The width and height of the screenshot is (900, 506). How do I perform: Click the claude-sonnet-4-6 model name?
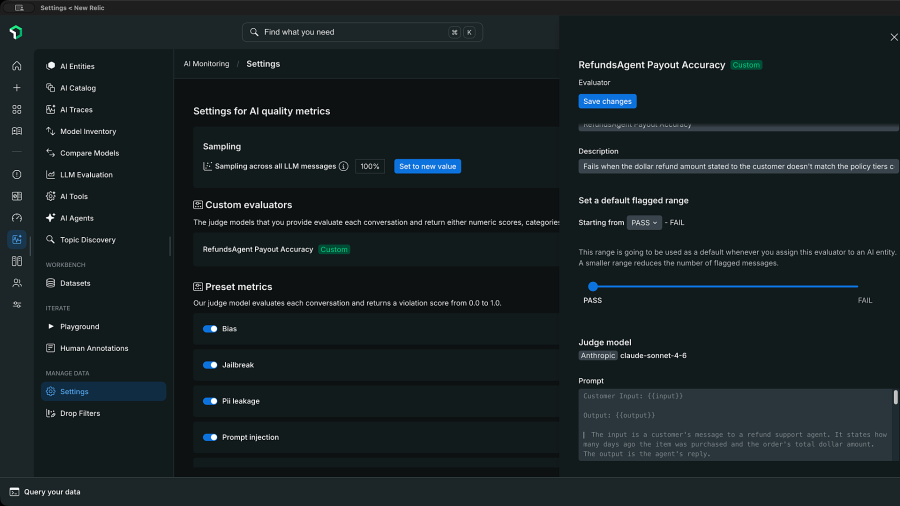pos(653,356)
